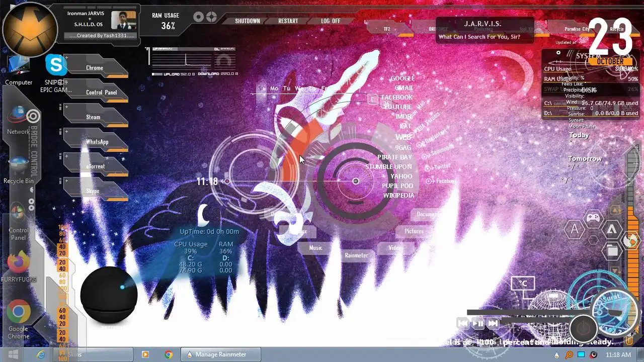644x362 pixels.
Task: Click the crosshair circle icon beside RAM usage
Action: [x=211, y=17]
